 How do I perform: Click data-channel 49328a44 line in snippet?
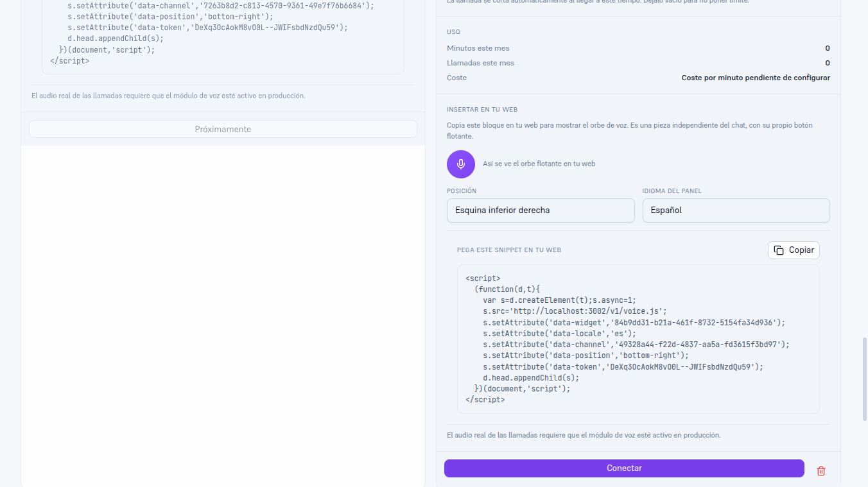click(636, 345)
